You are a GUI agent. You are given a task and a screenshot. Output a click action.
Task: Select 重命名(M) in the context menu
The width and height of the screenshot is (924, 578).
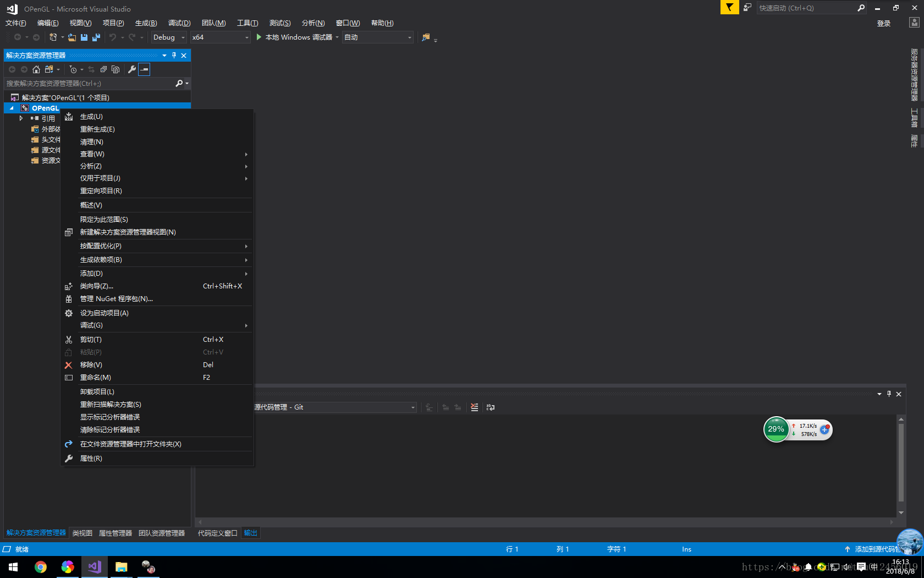coord(157,378)
